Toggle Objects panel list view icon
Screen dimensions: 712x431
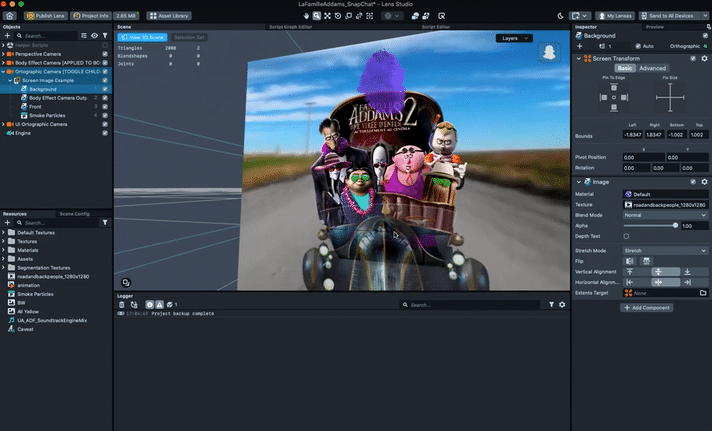click(84, 35)
